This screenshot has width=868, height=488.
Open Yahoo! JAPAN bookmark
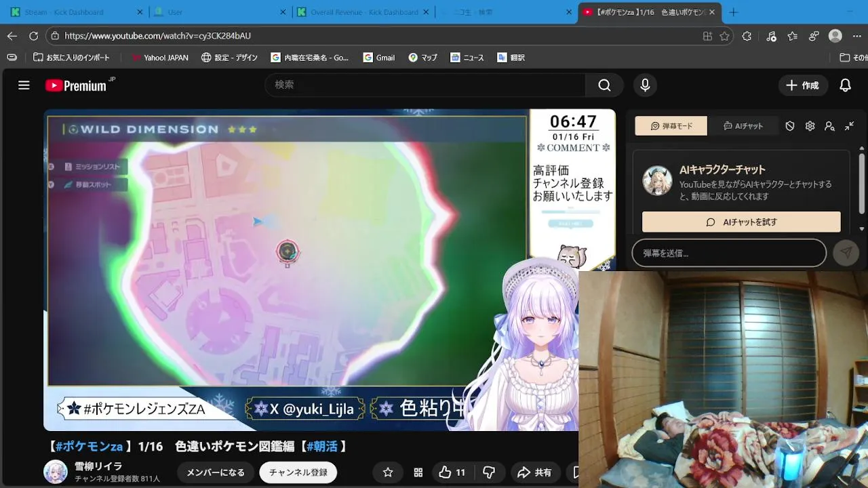159,58
